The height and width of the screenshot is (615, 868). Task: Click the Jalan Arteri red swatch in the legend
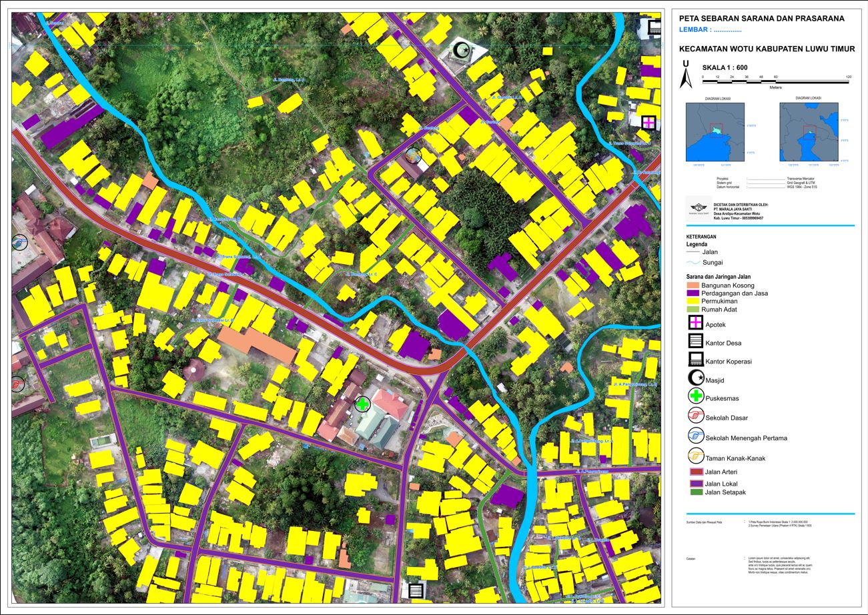tap(697, 472)
